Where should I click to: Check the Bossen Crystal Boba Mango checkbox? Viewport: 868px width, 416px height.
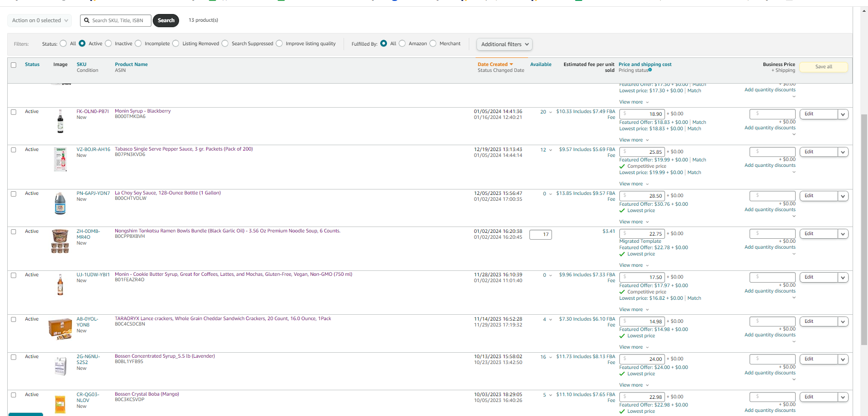pyautogui.click(x=14, y=395)
